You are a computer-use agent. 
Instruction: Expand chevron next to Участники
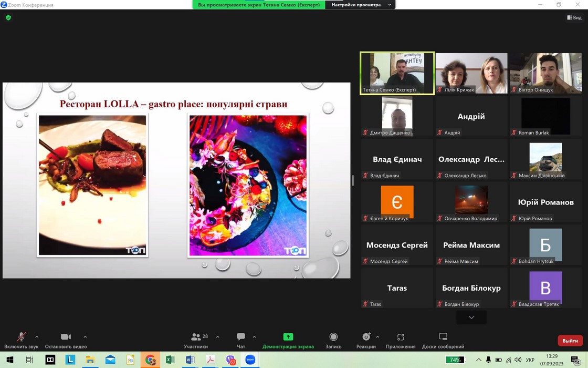[x=217, y=337]
